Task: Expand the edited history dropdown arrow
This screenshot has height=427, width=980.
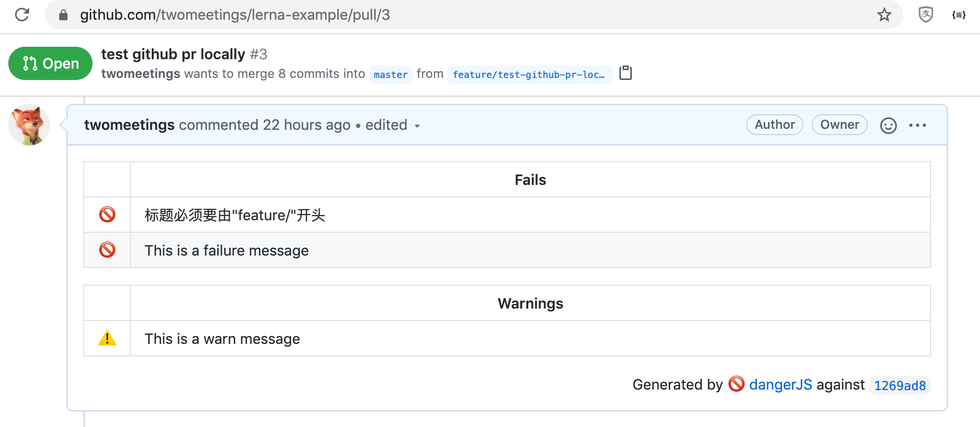Action: [x=417, y=126]
